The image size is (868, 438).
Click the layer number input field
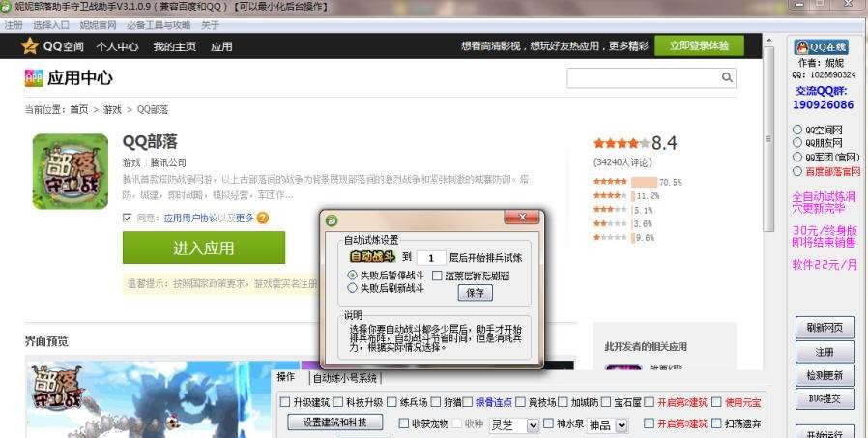click(x=431, y=257)
